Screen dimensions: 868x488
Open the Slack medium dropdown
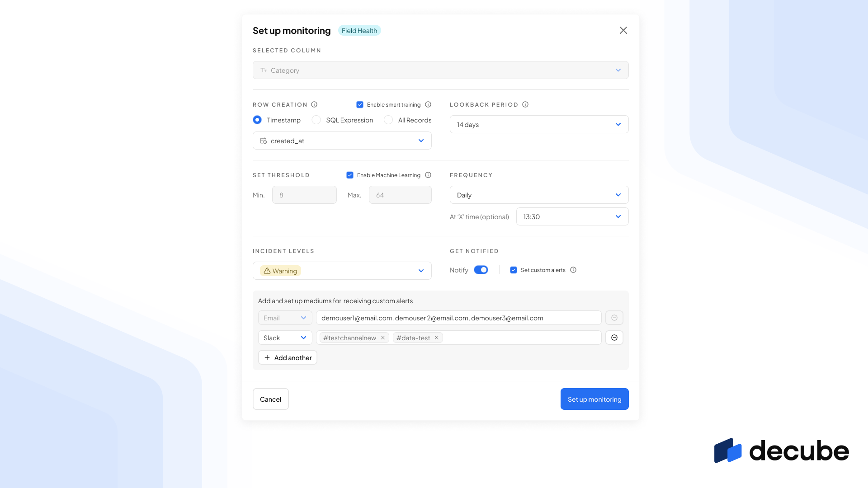[285, 338]
